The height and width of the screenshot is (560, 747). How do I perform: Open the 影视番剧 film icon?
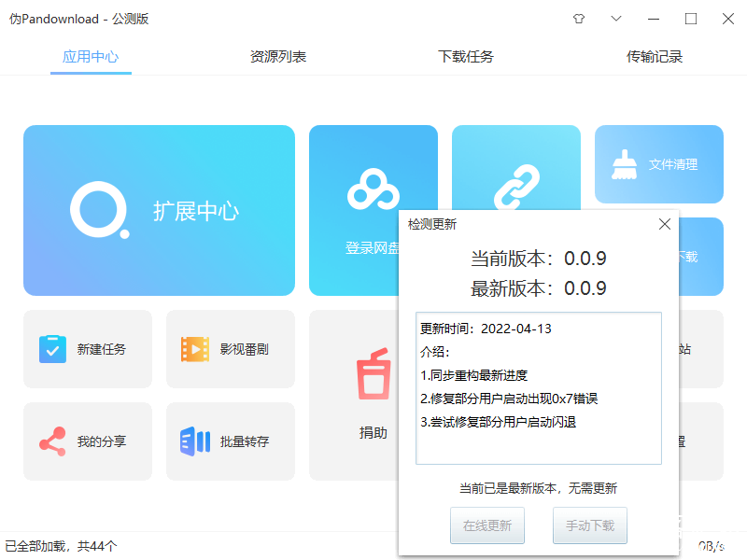(x=195, y=349)
